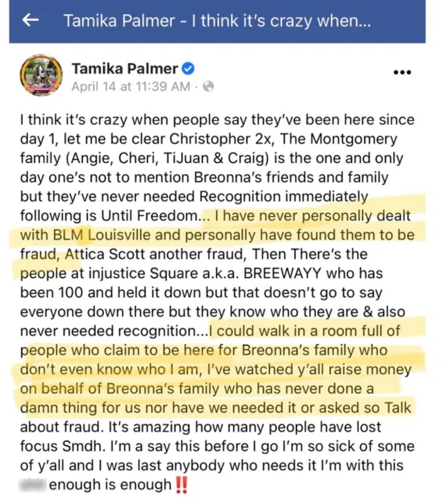Viewport: 446px width, 504px height.
Task: Click the blue verified badge
Action: pos(188,68)
